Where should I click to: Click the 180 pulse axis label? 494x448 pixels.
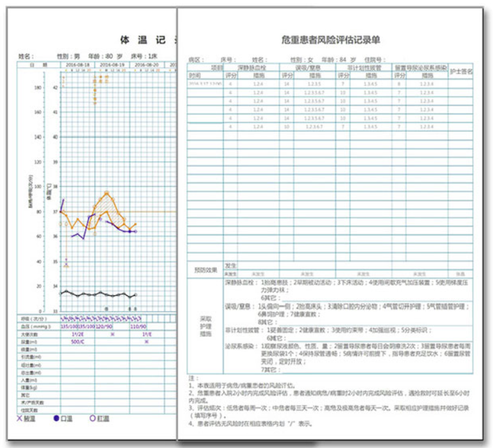[x=37, y=88]
